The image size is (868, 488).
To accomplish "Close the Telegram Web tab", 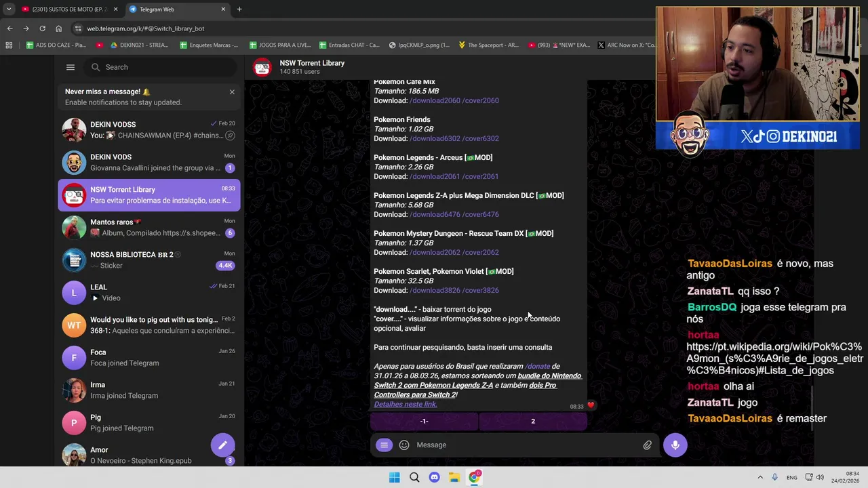I will point(224,9).
